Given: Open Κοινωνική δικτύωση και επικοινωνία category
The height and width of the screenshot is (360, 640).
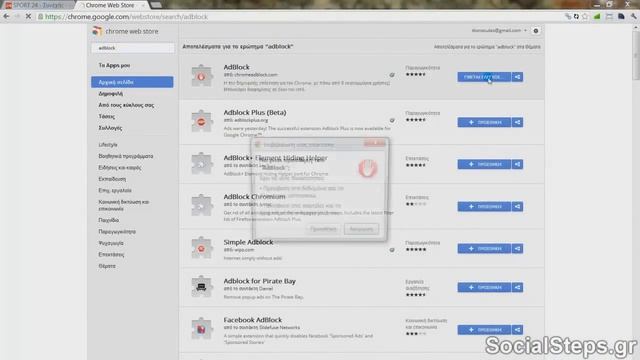Looking at the screenshot, I should 124,205.
